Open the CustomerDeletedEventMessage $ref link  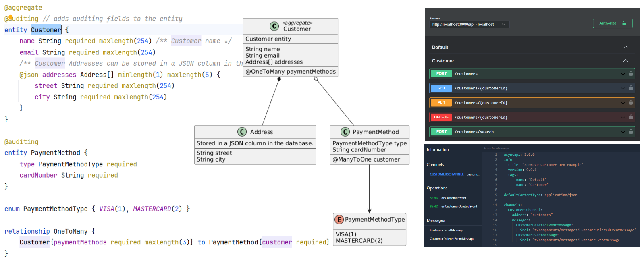click(584, 230)
